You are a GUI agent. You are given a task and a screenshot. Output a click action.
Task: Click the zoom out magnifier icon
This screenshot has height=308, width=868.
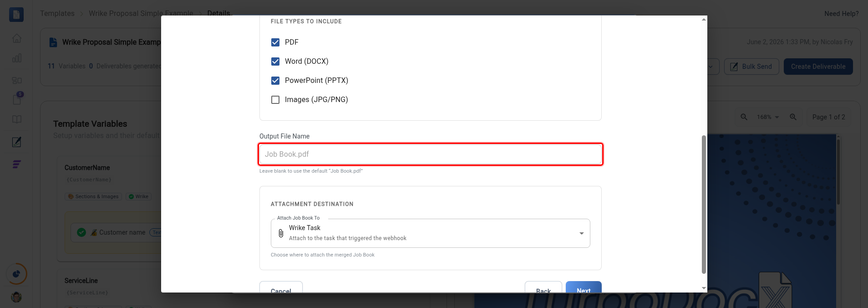coord(744,117)
